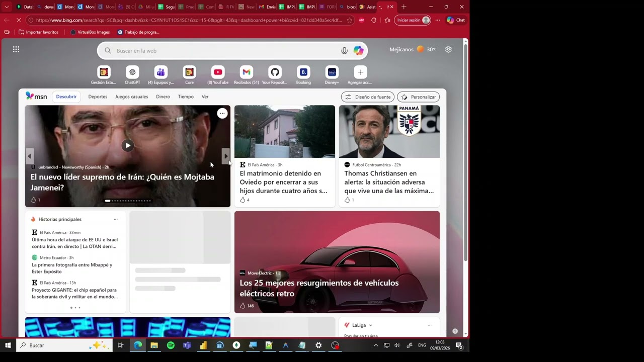Expand the LaLiga dropdown chevron

coord(370,325)
